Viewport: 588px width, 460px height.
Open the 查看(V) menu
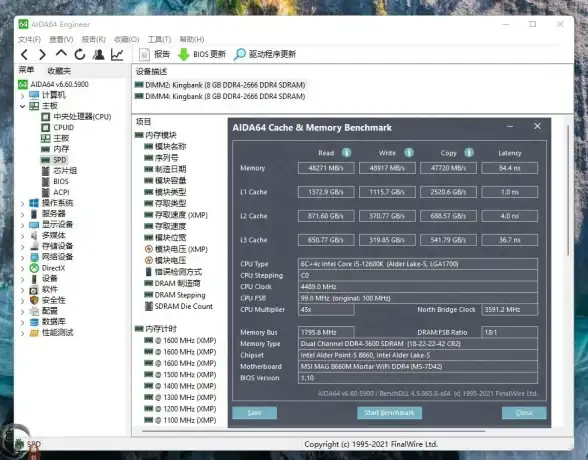click(x=61, y=39)
